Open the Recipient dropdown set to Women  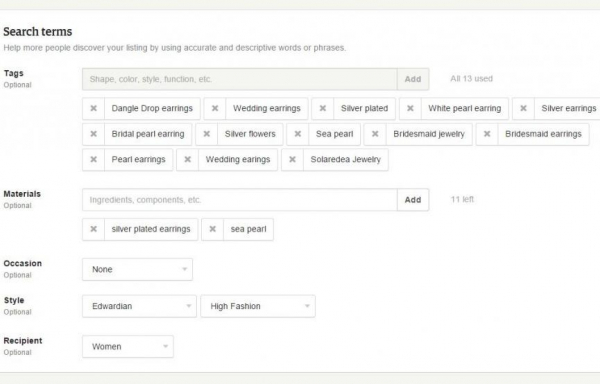[x=128, y=347]
